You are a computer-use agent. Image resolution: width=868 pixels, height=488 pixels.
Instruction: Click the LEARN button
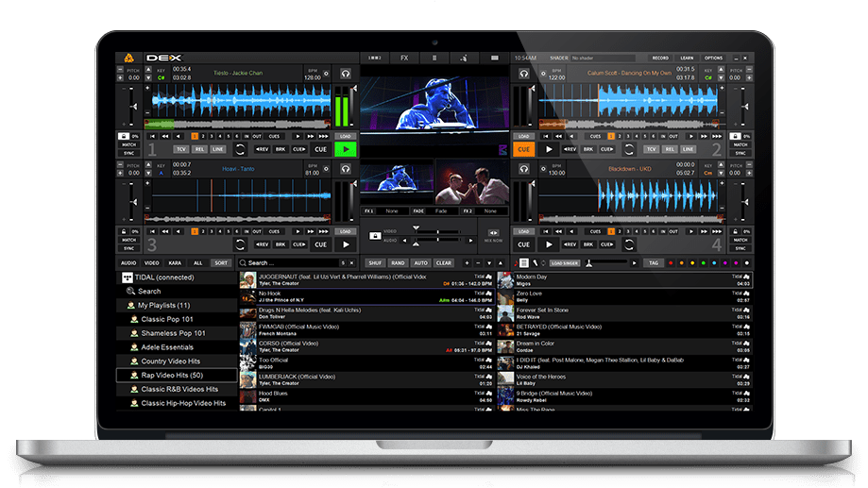tap(687, 58)
